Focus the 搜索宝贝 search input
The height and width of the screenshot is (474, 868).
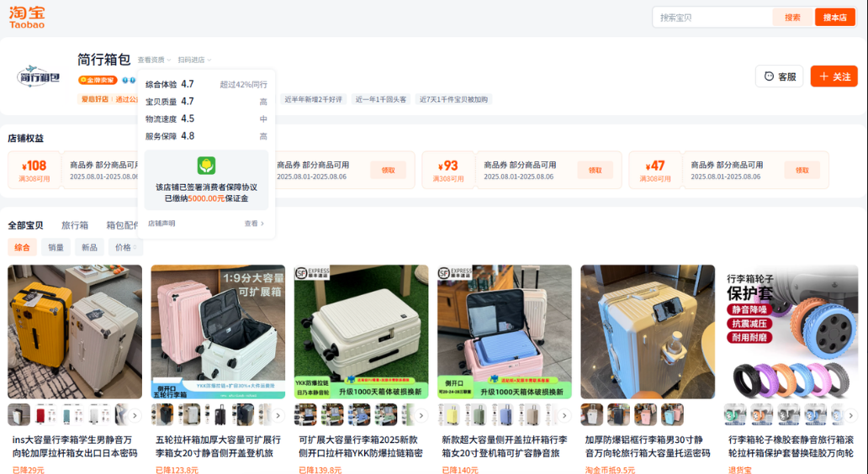tap(714, 17)
